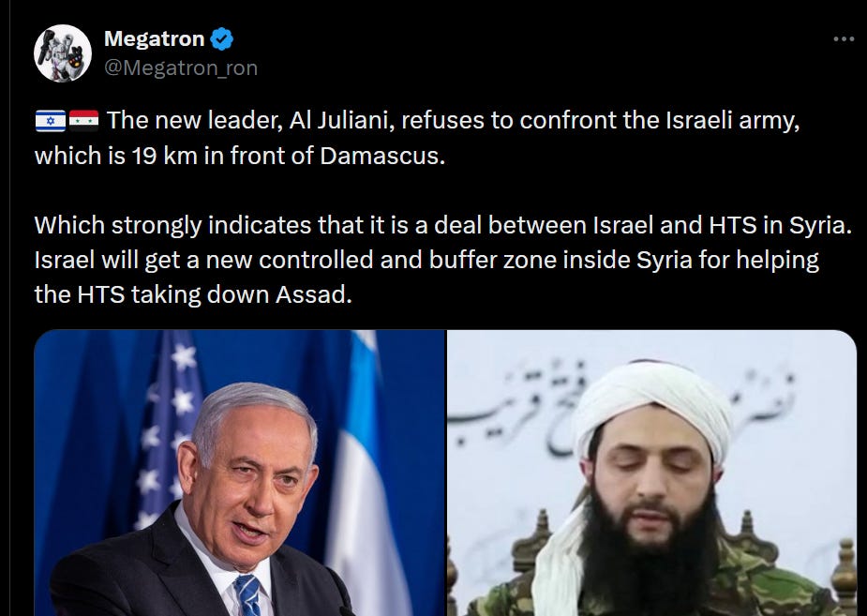Click the Megatron display name

[155, 38]
